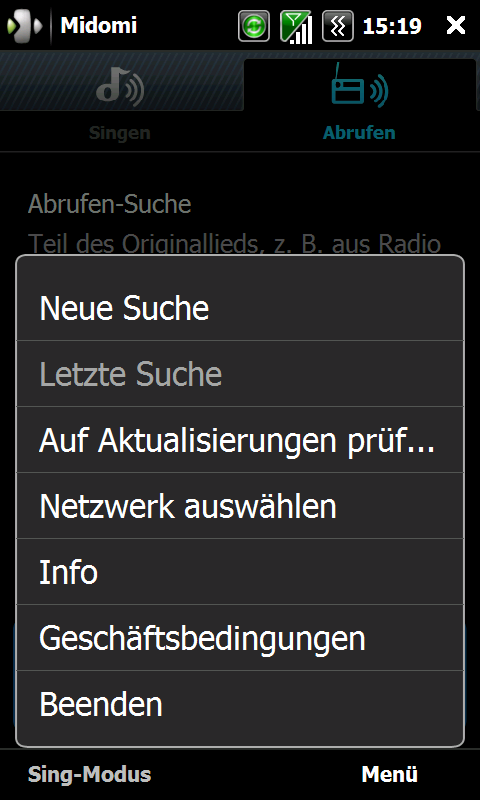The width and height of the screenshot is (480, 800).
Task: Tap the Menü softkey
Action: pyautogui.click(x=390, y=774)
